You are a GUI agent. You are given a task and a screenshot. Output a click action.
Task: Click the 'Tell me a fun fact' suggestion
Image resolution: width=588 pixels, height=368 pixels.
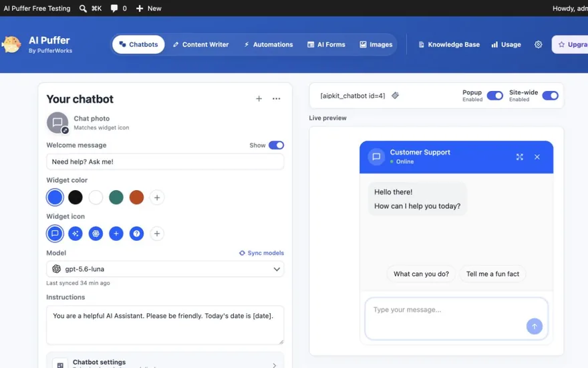(x=492, y=274)
